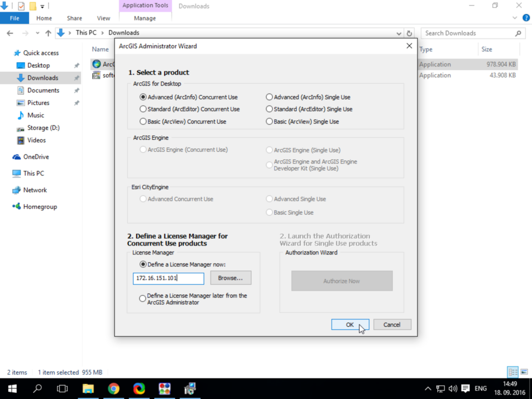Viewport: 532px width, 399px height.
Task: Open the volume control icon
Action: pos(453,389)
